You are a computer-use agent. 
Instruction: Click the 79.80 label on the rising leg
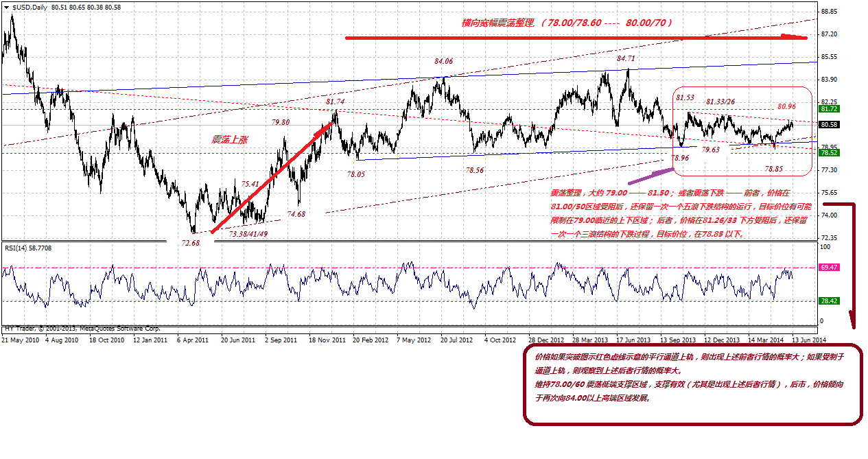pos(280,121)
